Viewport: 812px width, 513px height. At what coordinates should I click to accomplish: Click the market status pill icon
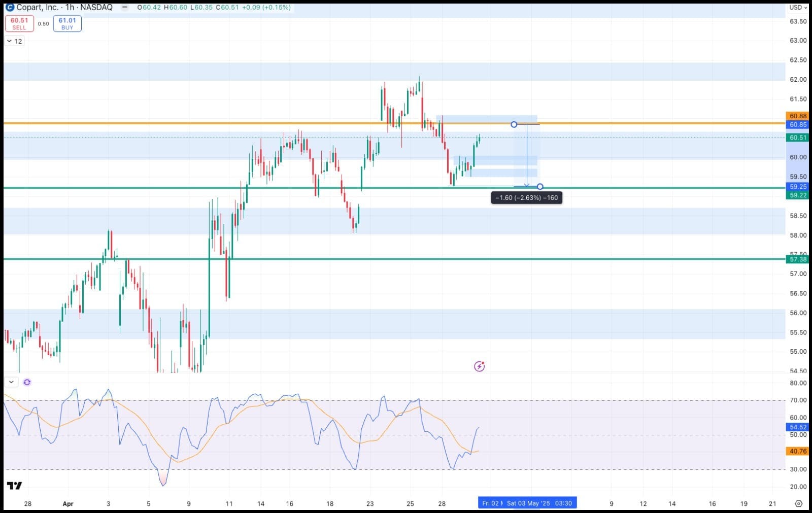(x=125, y=8)
